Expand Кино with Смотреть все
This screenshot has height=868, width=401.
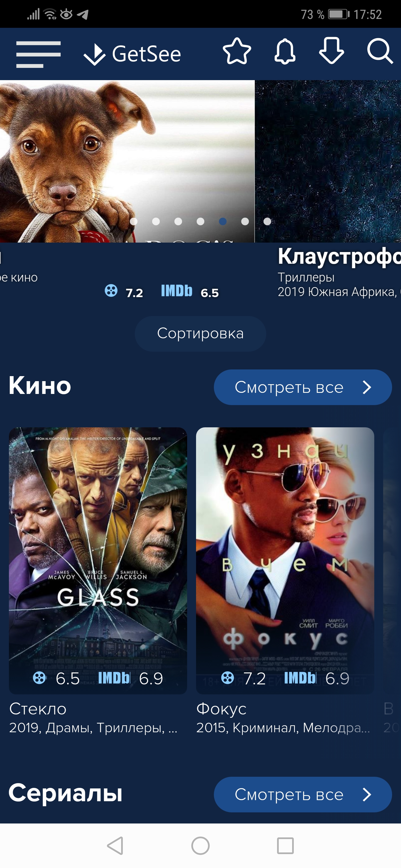tap(303, 387)
